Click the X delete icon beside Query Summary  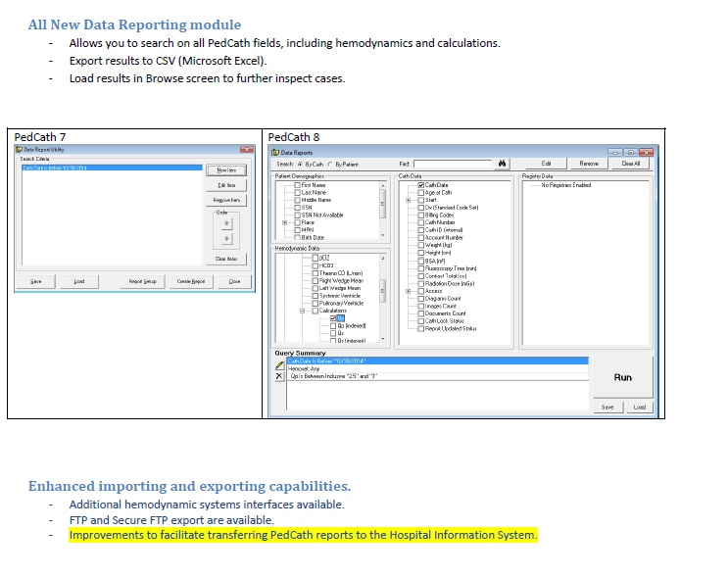click(x=279, y=376)
